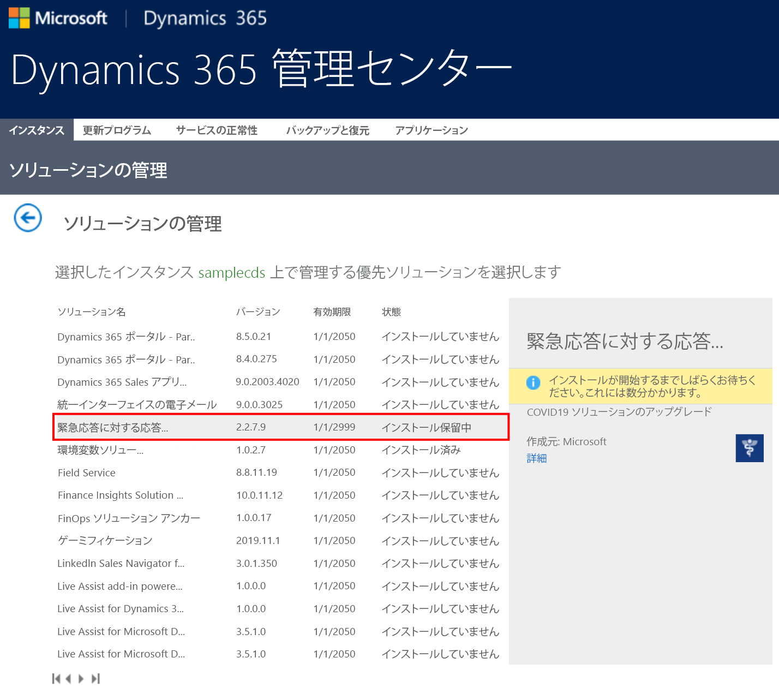779x700 pixels.
Task: Go to first page of solutions
Action: pos(56,679)
